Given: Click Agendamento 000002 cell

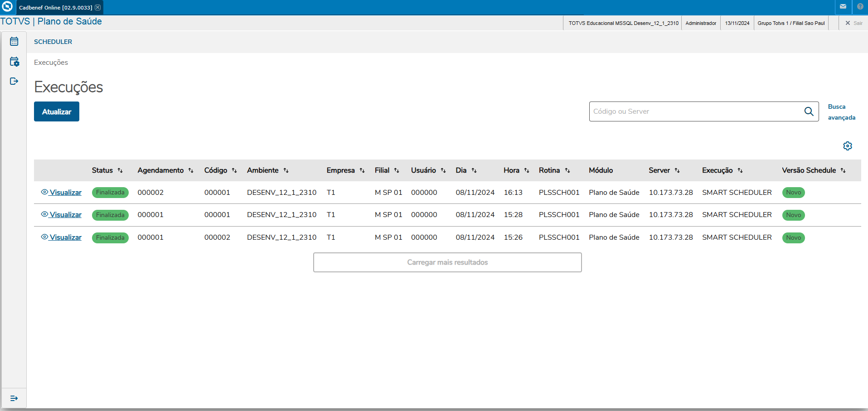Looking at the screenshot, I should (150, 193).
